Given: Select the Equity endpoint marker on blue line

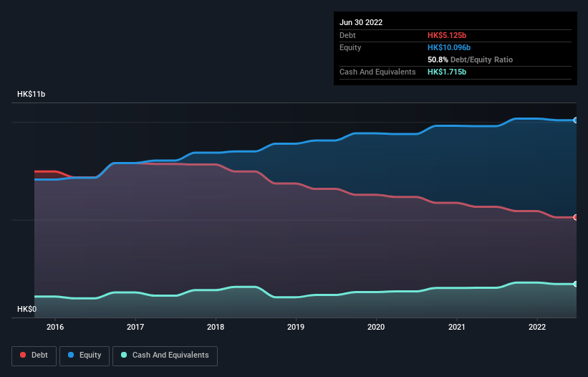Looking at the screenshot, I should coord(576,120).
